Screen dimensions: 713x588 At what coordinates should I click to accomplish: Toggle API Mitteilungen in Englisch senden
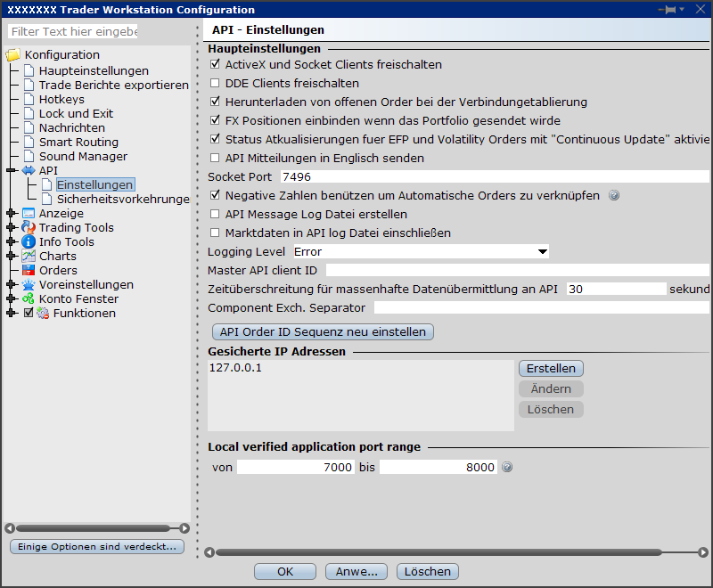pyautogui.click(x=215, y=159)
